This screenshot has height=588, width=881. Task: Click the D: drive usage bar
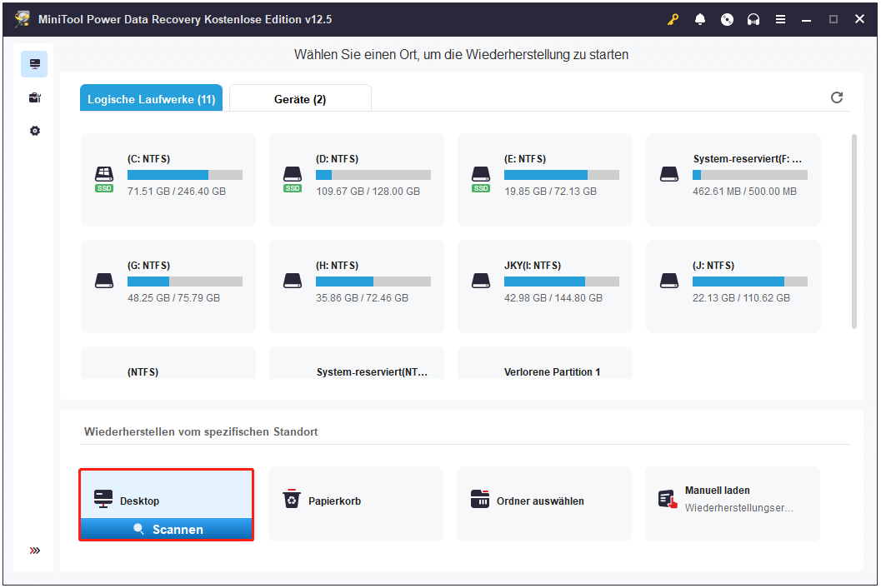(373, 175)
